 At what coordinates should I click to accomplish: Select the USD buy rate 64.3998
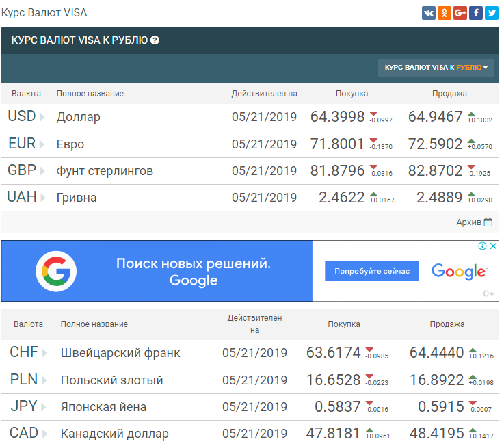pos(338,117)
